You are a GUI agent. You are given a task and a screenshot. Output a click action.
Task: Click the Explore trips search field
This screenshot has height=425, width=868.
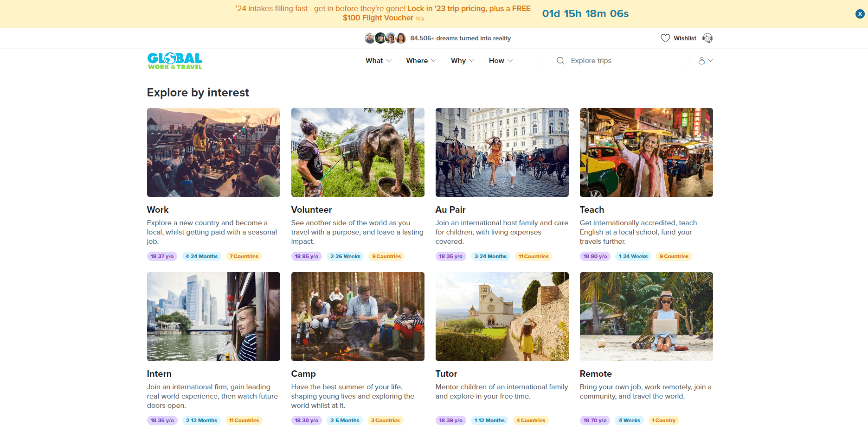tap(622, 61)
